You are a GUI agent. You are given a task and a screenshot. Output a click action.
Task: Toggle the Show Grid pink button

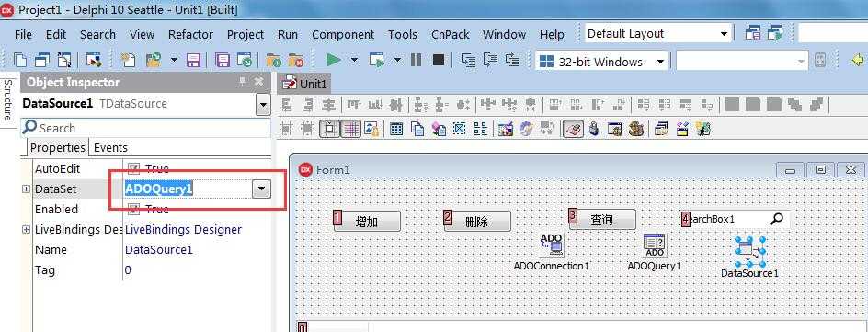tap(350, 129)
